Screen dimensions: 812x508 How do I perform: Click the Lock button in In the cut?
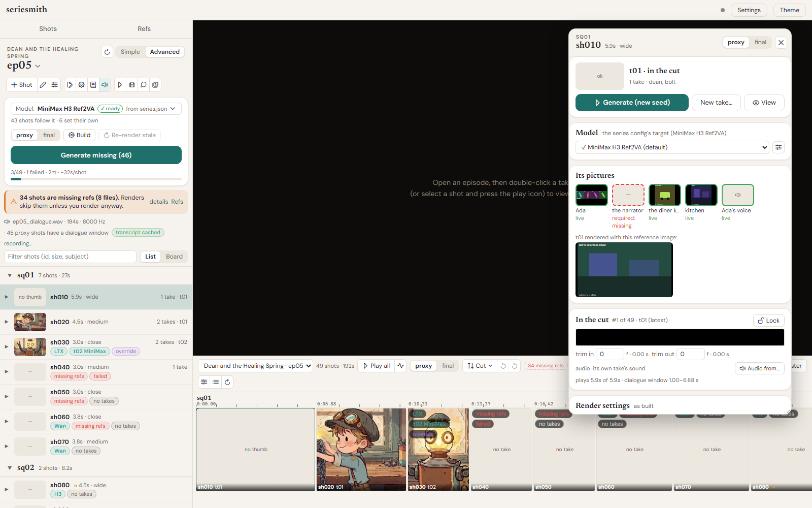[x=769, y=321]
